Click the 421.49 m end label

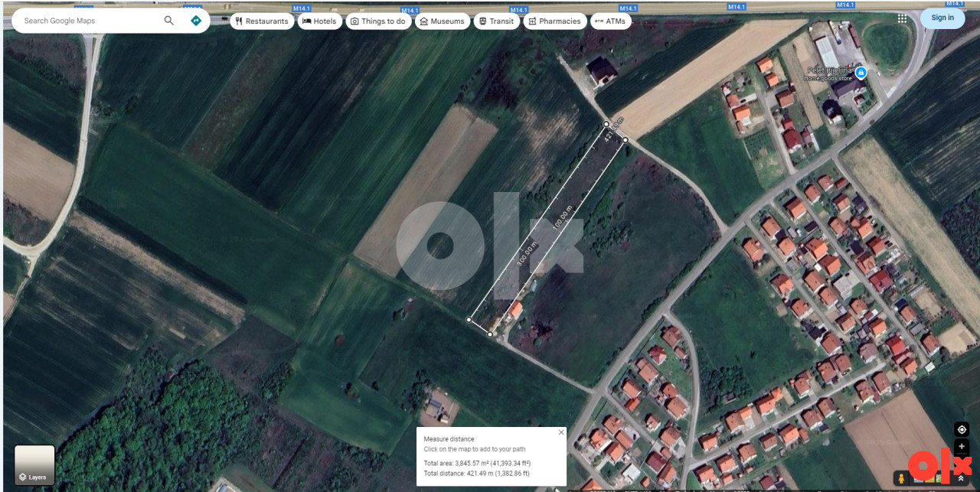(614, 129)
